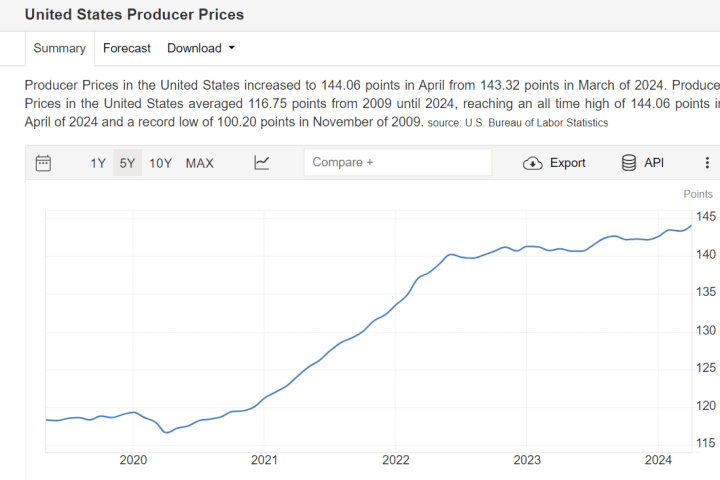Click the chart line end near 2024
The height and width of the screenshot is (480, 720).
coord(690,226)
